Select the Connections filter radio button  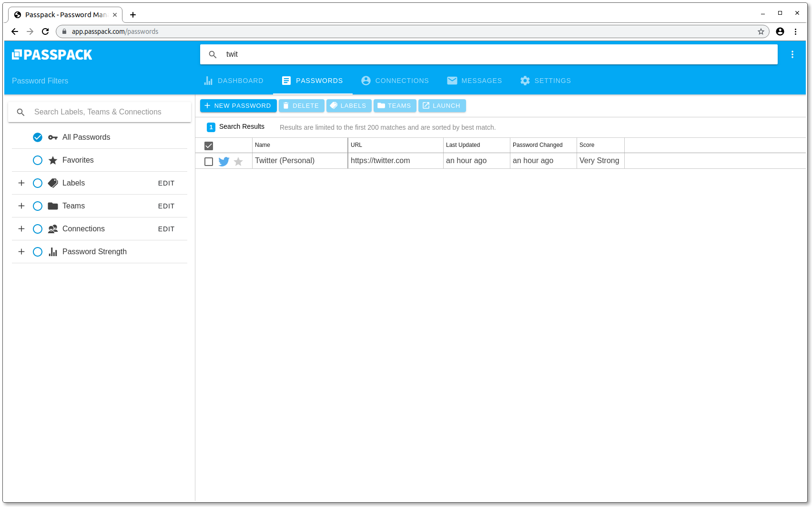(x=38, y=229)
